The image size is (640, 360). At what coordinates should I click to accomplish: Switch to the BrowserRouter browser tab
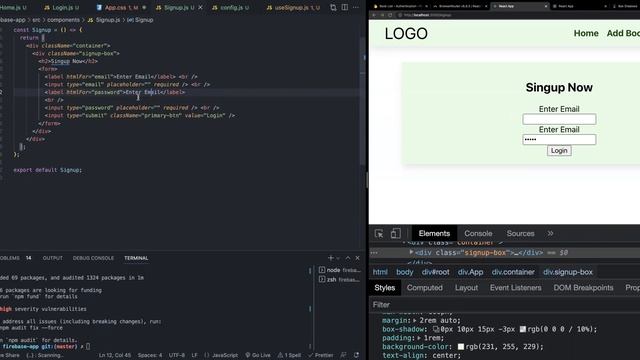tap(460, 6)
